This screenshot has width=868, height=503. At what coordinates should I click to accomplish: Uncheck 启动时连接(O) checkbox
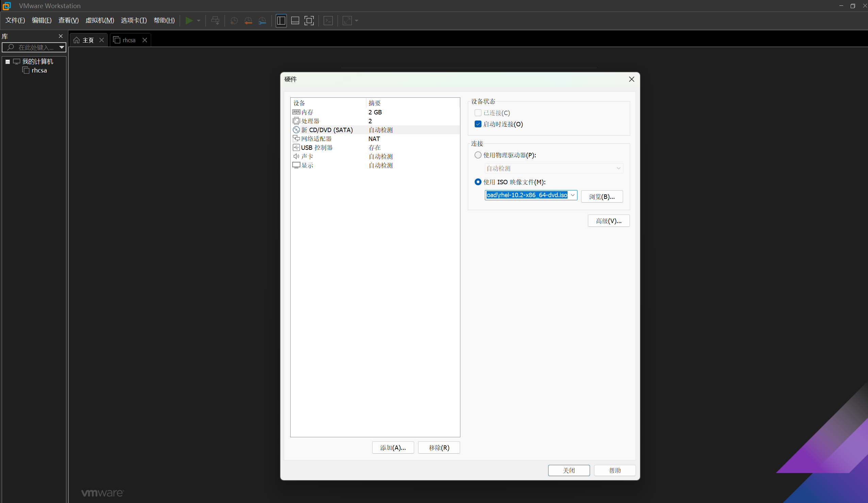tap(478, 124)
